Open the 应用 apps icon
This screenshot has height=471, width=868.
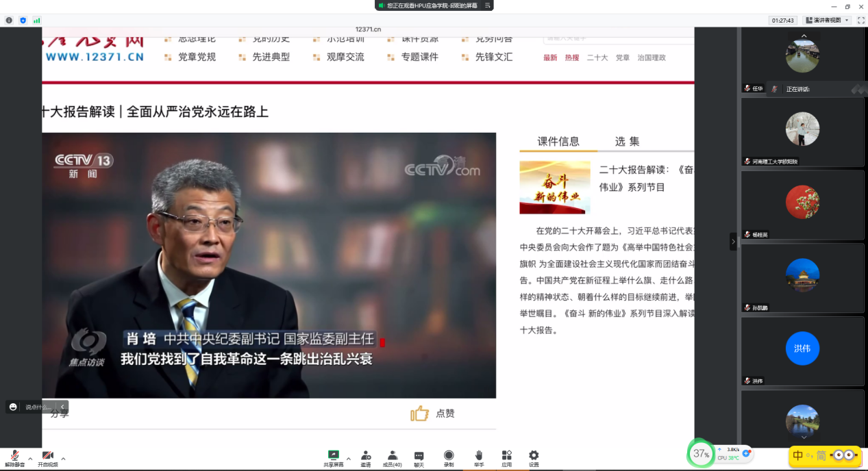[506, 456]
